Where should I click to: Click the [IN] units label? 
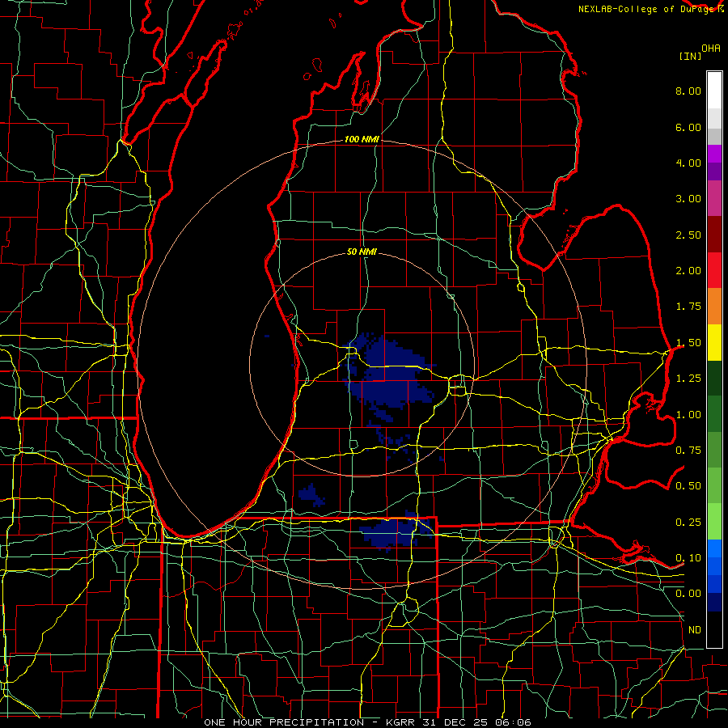691,56
